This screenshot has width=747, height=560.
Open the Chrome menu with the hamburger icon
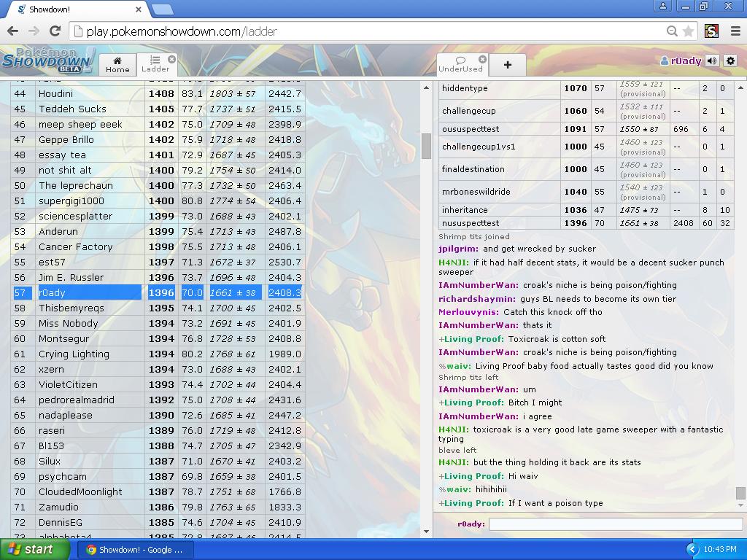coord(735,31)
